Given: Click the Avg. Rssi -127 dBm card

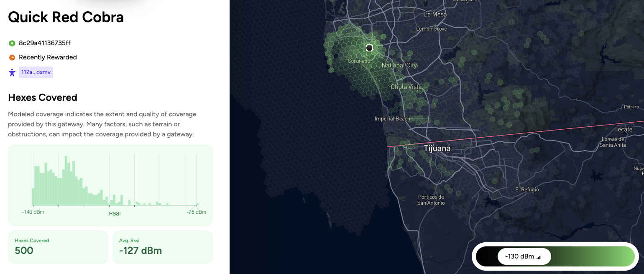Looking at the screenshot, I should [x=162, y=247].
